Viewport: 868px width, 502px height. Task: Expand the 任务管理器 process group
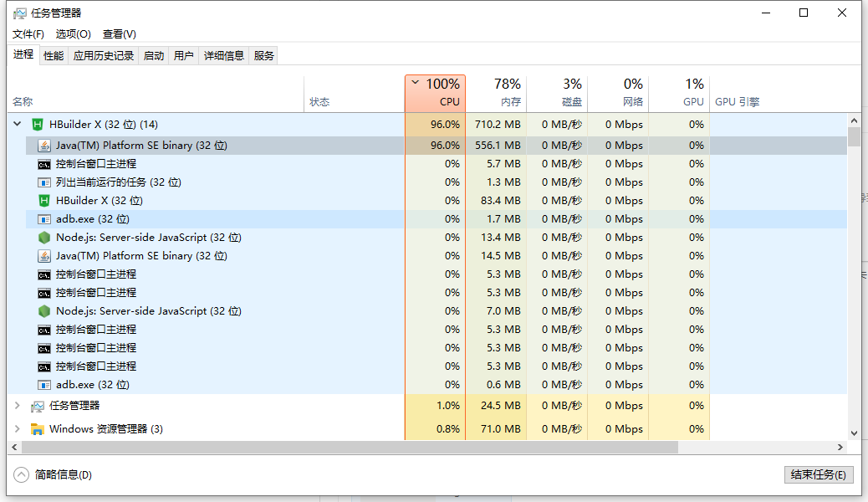click(x=17, y=406)
